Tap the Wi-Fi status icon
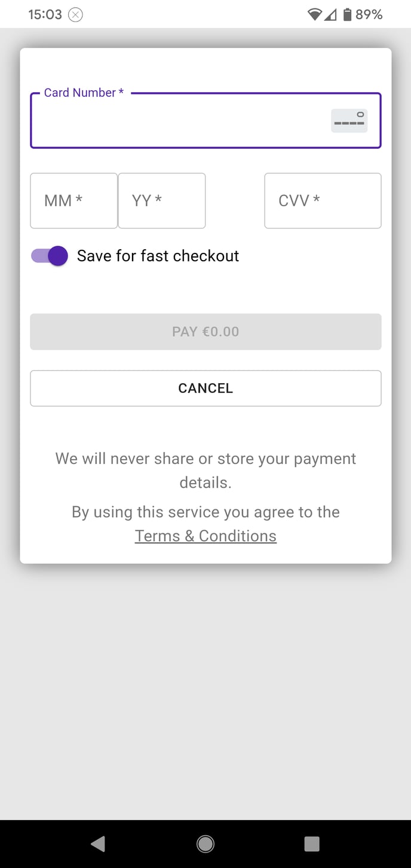This screenshot has height=868, width=411. [315, 14]
